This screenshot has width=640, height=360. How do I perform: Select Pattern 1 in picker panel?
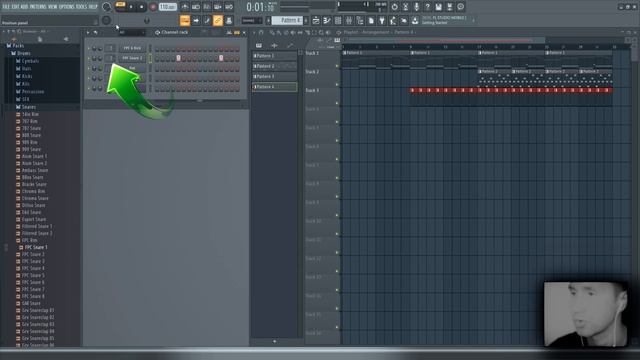click(274, 56)
